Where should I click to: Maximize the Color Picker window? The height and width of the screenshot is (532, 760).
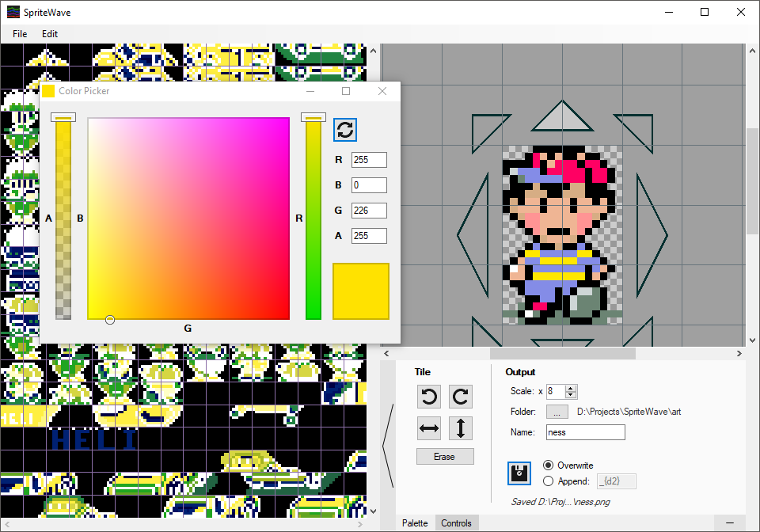point(346,91)
